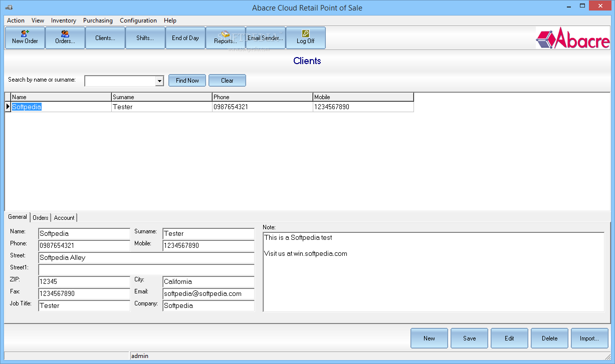615x364 pixels.
Task: Click the Save button
Action: 469,338
